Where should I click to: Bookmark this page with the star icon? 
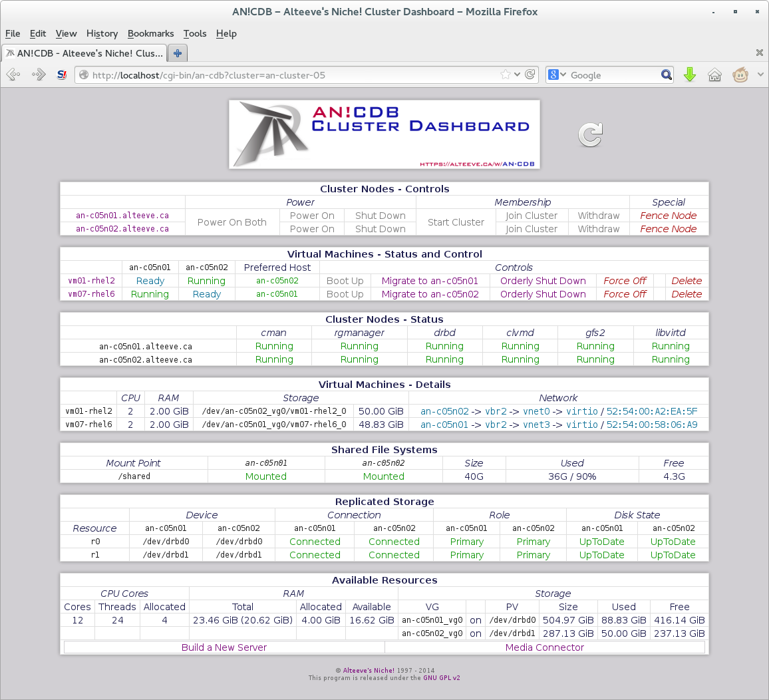click(x=505, y=75)
